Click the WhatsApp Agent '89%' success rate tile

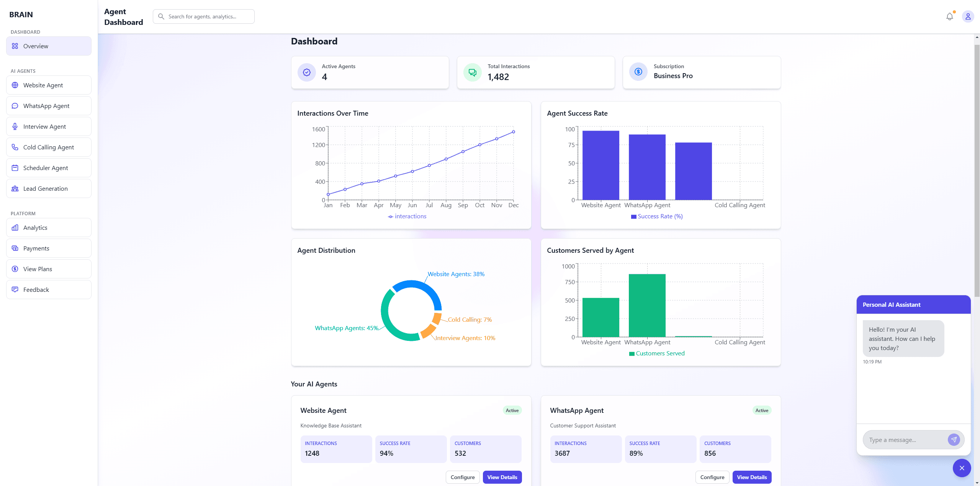point(660,449)
